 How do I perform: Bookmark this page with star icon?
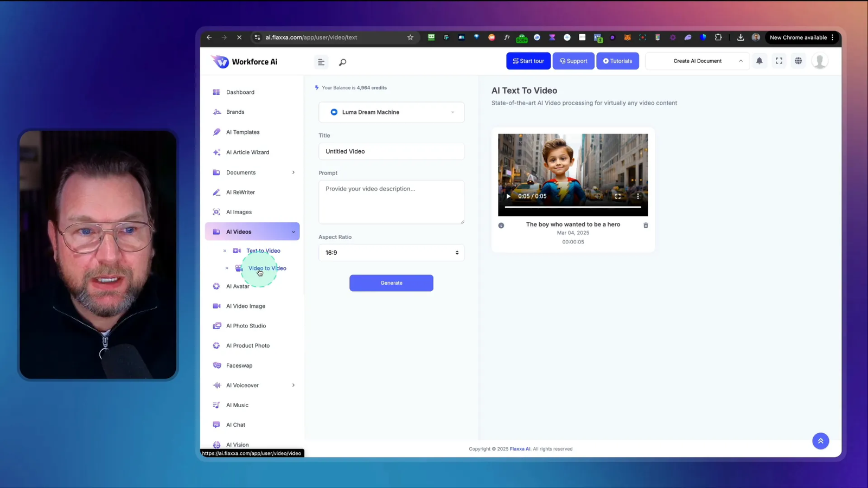click(410, 37)
